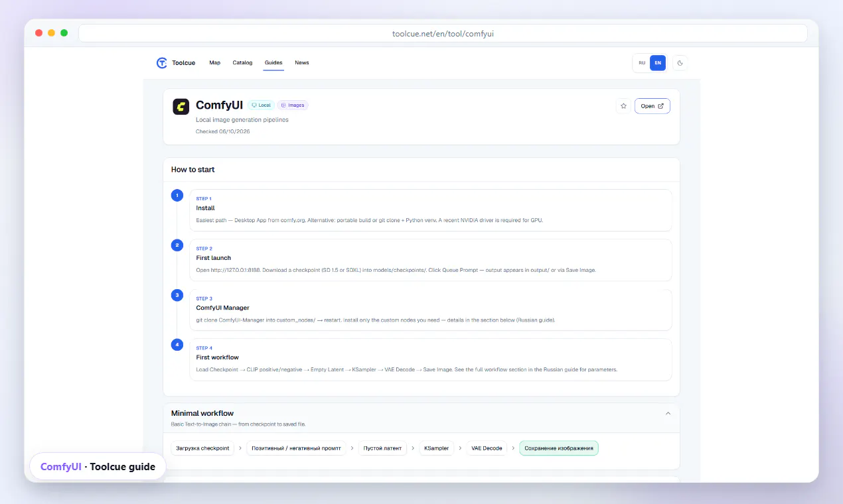Click the ComfyUI app logo icon
Image resolution: width=843 pixels, height=504 pixels.
[181, 107]
